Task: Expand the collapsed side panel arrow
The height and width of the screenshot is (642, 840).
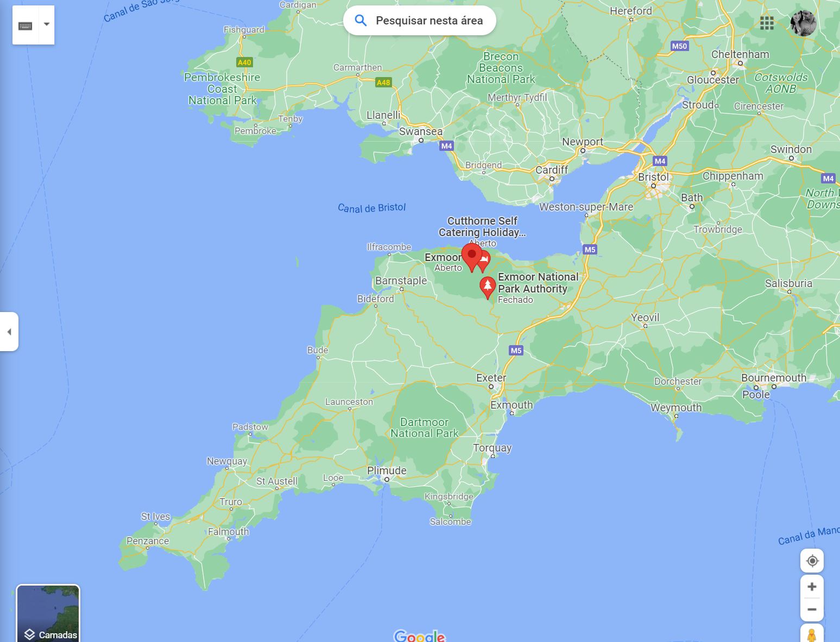Action: click(x=9, y=332)
